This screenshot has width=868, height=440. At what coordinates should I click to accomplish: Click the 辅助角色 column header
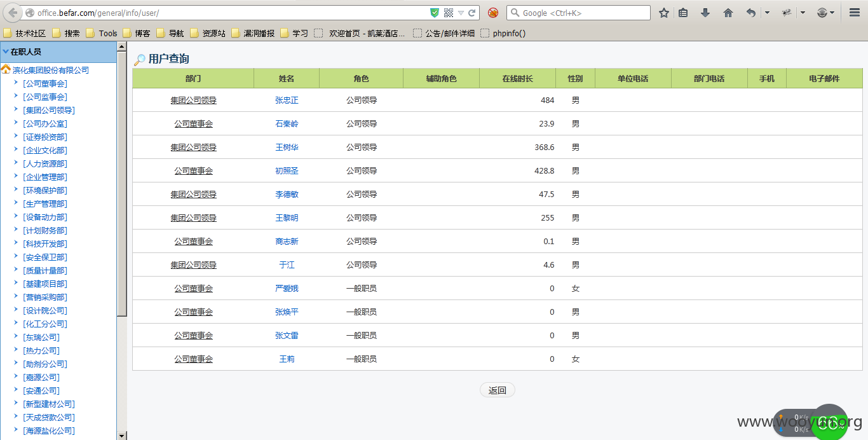tap(441, 78)
